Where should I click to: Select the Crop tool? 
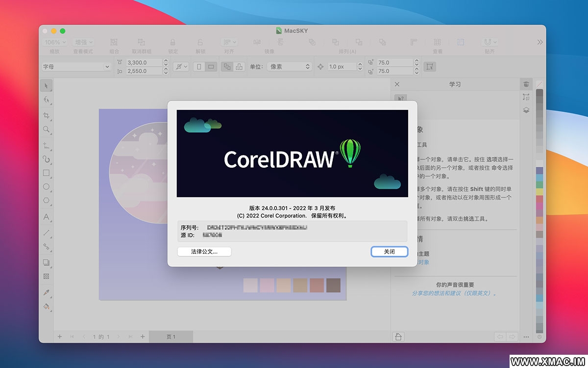[46, 116]
